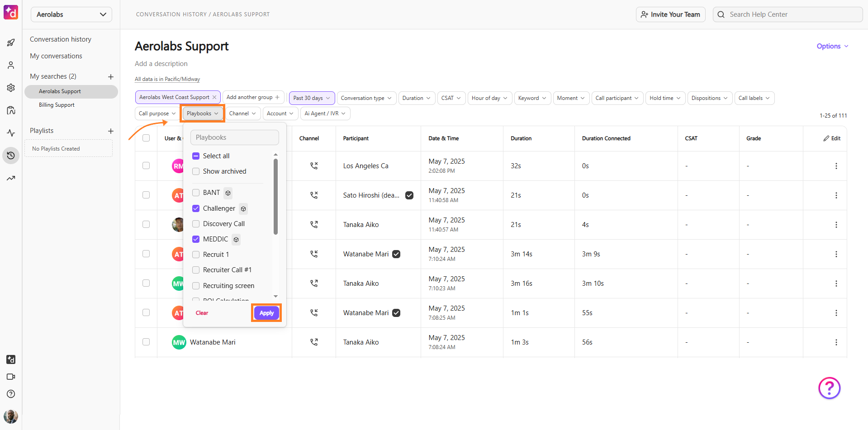Check the Recruit 1 playbook
868x430 pixels.
[x=196, y=255]
